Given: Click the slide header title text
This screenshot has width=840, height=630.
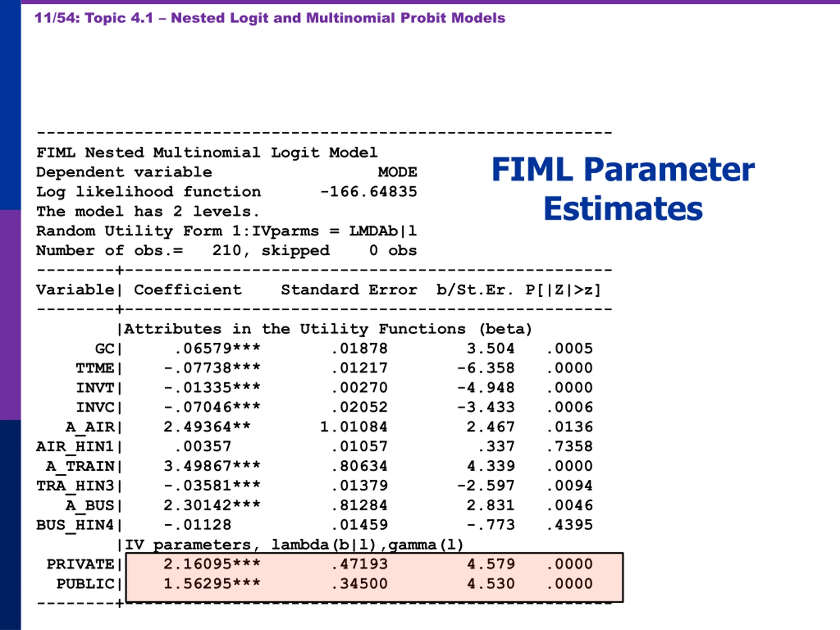Looking at the screenshot, I should click(x=270, y=18).
